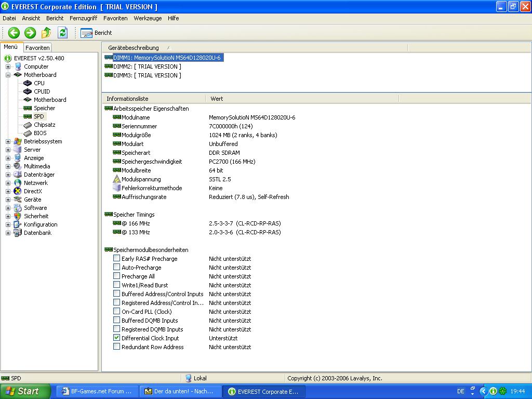Toggle Auto-Precharge checkbox
This screenshot has width=532, height=399.
point(116,267)
